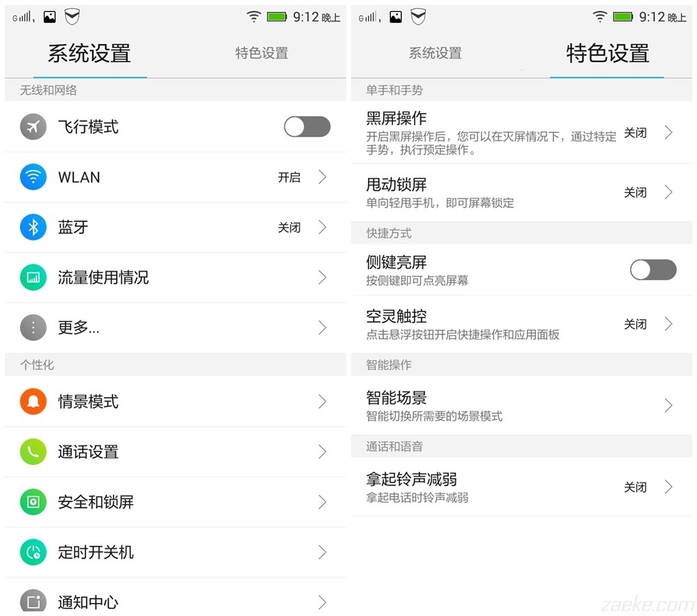Open 流量使用情况 via its data usage icon
The image size is (697, 616).
coord(33,277)
